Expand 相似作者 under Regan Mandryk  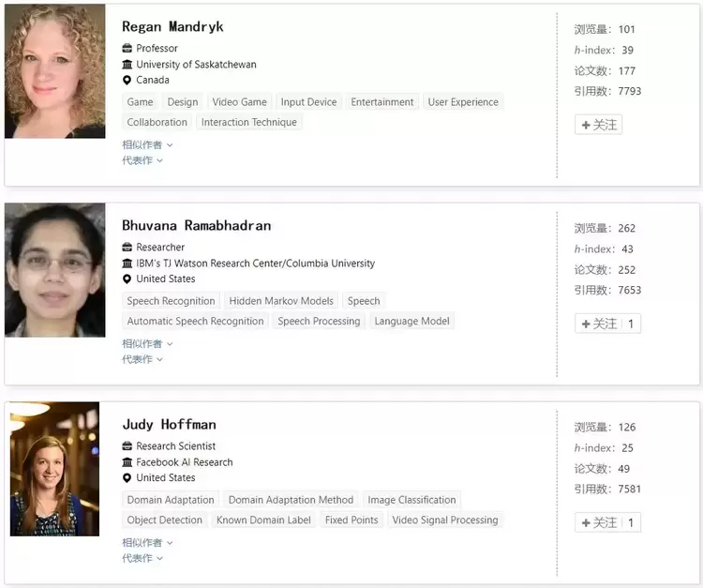147,145
